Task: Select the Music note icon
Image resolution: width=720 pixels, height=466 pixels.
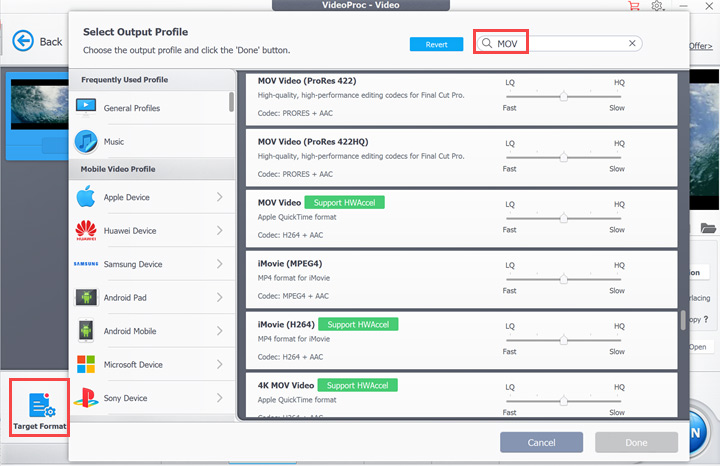Action: point(86,141)
